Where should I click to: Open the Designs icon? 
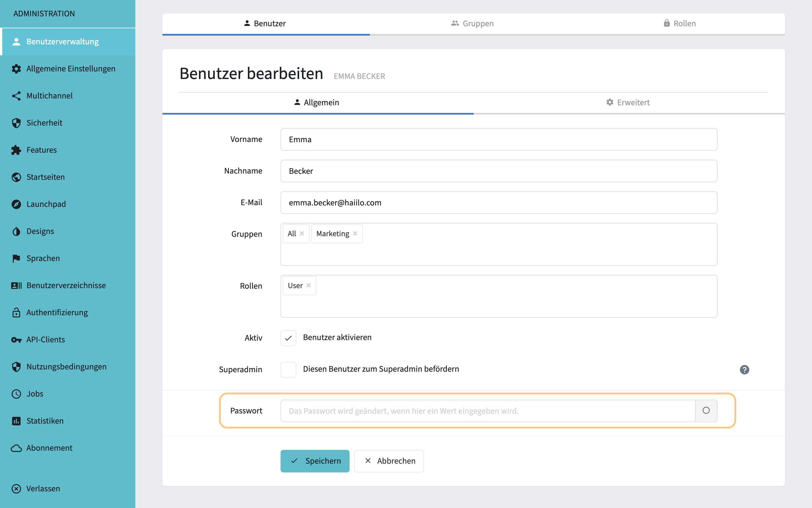point(16,231)
